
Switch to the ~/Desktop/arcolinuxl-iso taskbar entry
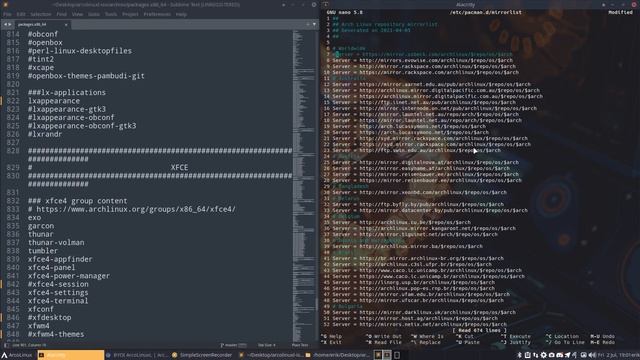click(271, 355)
